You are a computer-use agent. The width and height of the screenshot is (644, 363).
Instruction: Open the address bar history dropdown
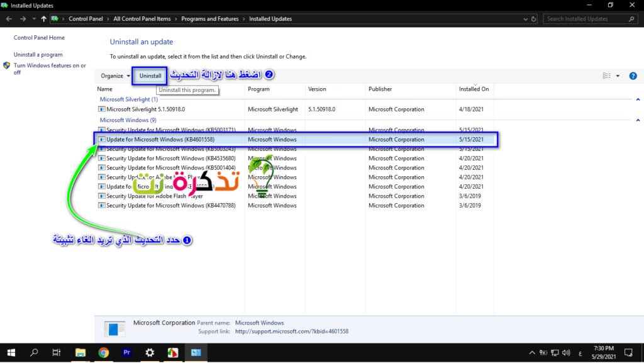point(525,19)
